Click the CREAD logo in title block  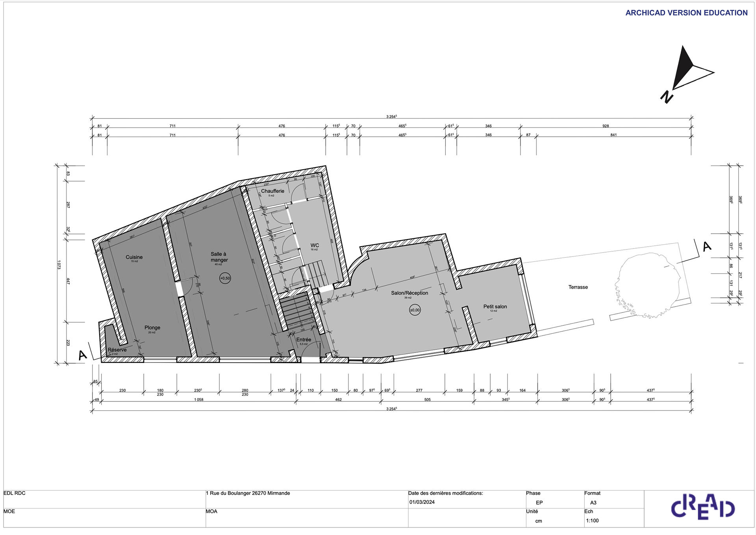702,508
